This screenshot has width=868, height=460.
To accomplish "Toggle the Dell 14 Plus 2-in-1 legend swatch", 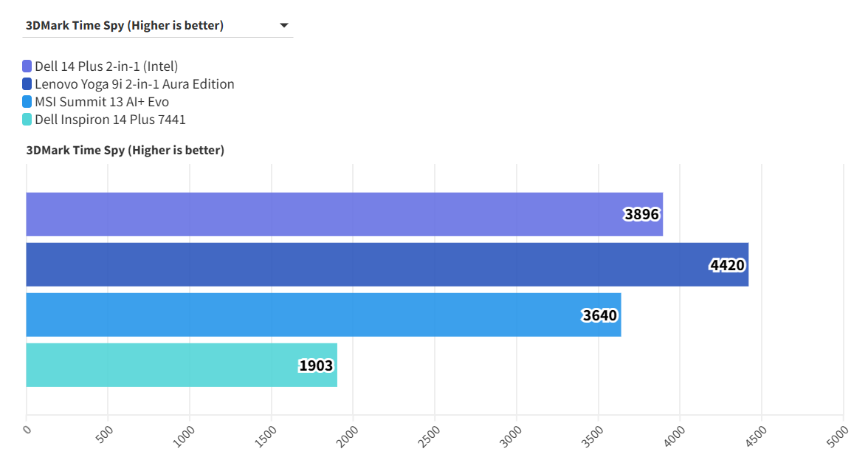I will 27,66.
